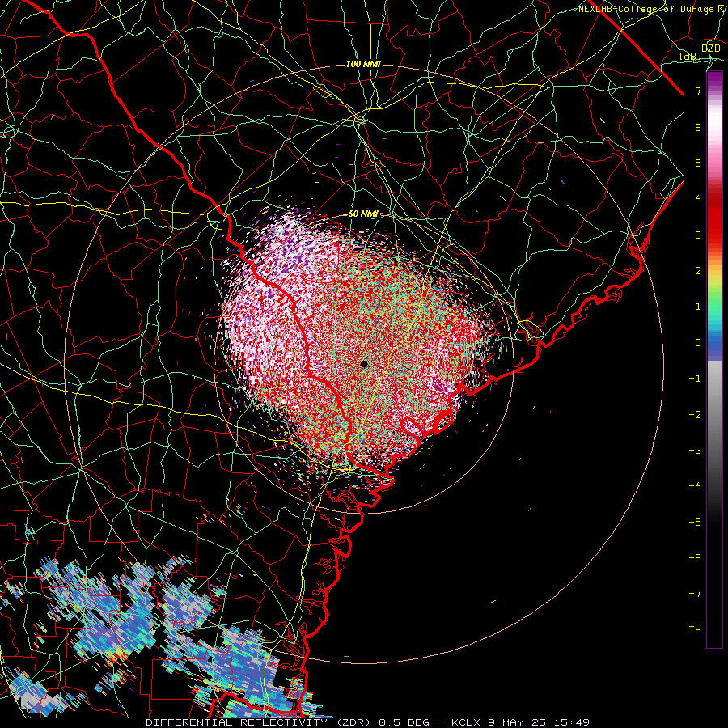Viewport: 728px width, 728px height.
Task: Click the purple top band of the color bar
Action: click(714, 80)
